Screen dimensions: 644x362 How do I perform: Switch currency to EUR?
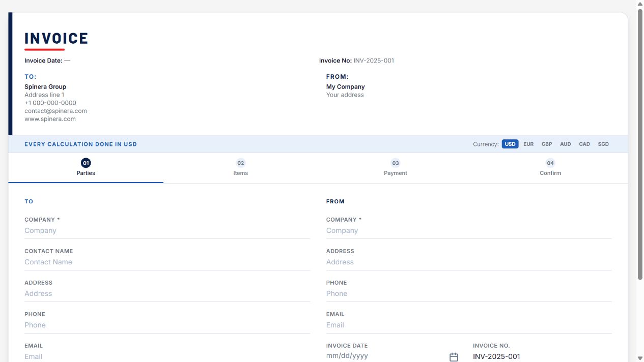click(x=528, y=144)
